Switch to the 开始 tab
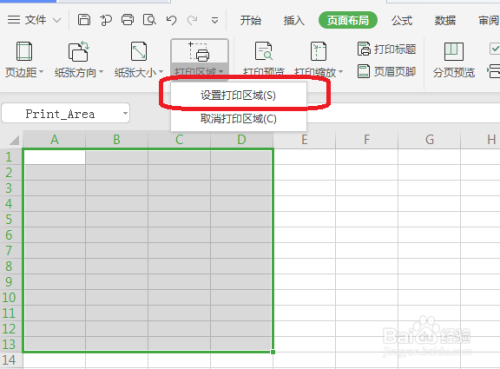 point(251,21)
